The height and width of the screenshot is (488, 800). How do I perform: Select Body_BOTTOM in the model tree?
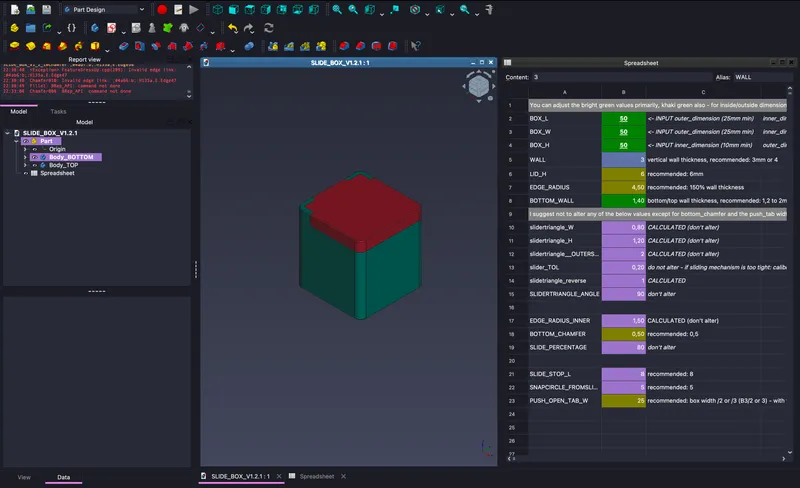pos(71,157)
